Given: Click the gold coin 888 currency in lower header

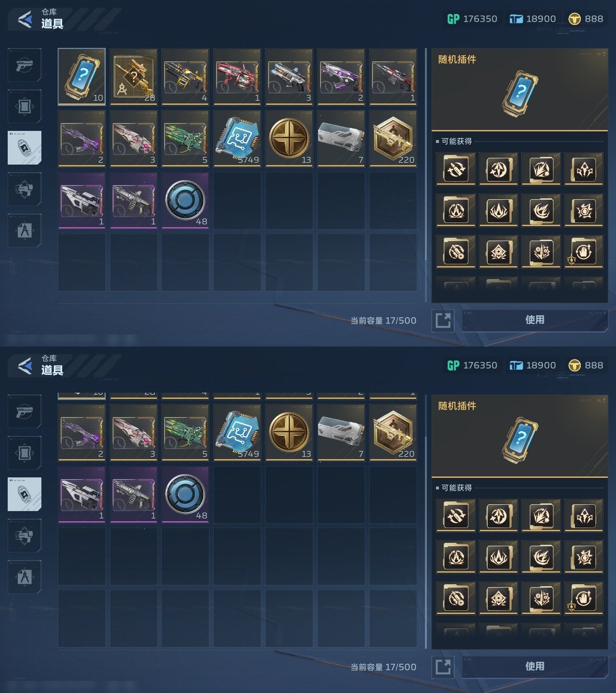Looking at the screenshot, I should click(x=586, y=365).
